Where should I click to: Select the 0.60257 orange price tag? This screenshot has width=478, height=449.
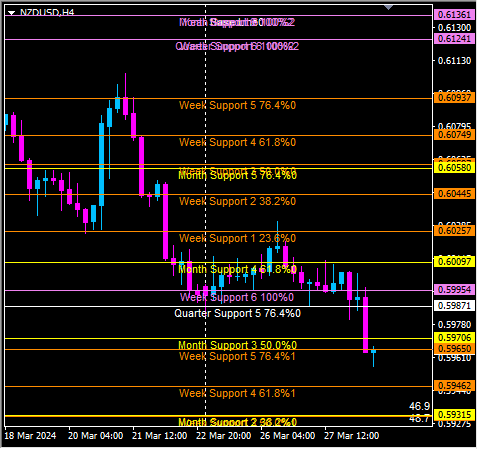454,231
